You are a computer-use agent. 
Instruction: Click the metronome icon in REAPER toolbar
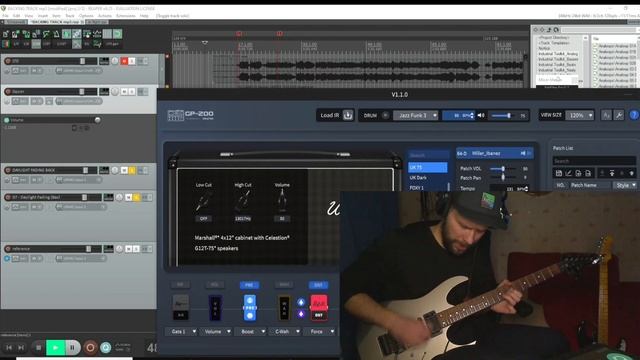pyautogui.click(x=56, y=34)
